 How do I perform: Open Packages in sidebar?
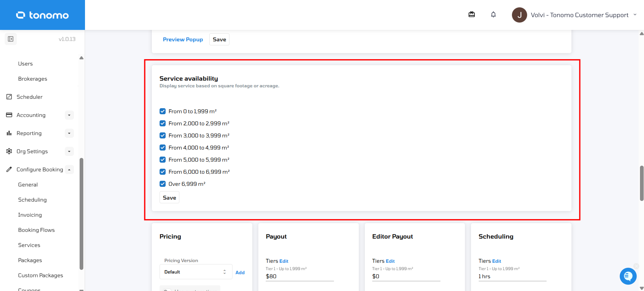(30, 260)
